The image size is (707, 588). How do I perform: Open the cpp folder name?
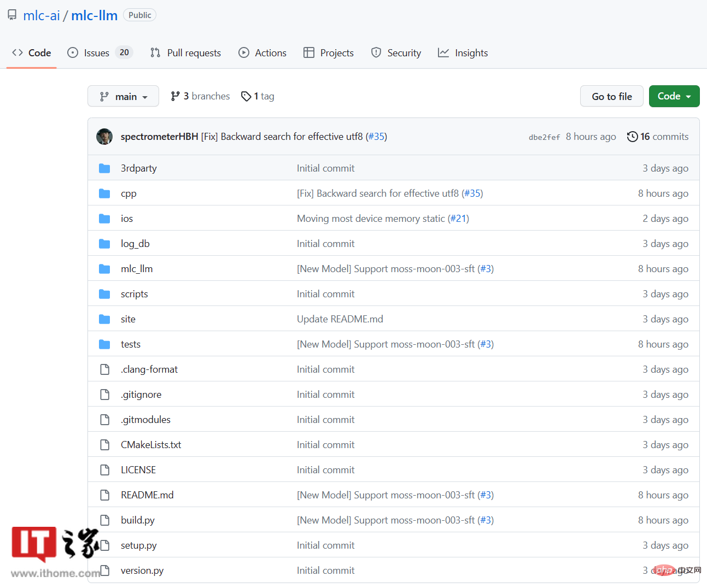[x=128, y=193]
